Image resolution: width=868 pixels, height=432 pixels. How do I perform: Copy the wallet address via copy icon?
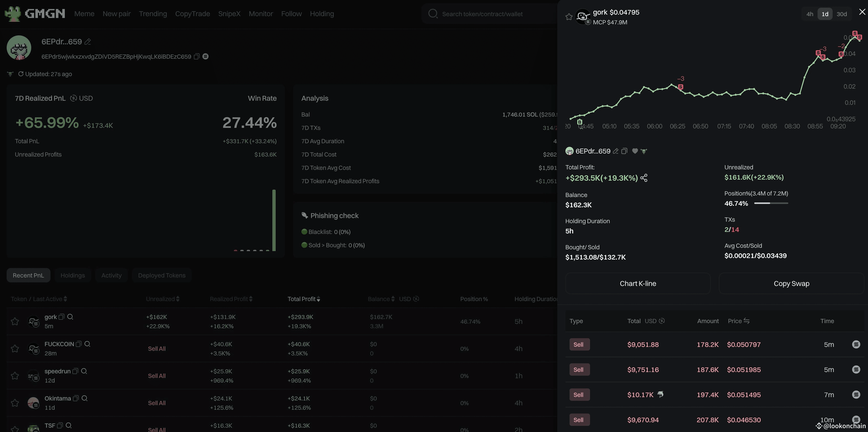(x=197, y=56)
